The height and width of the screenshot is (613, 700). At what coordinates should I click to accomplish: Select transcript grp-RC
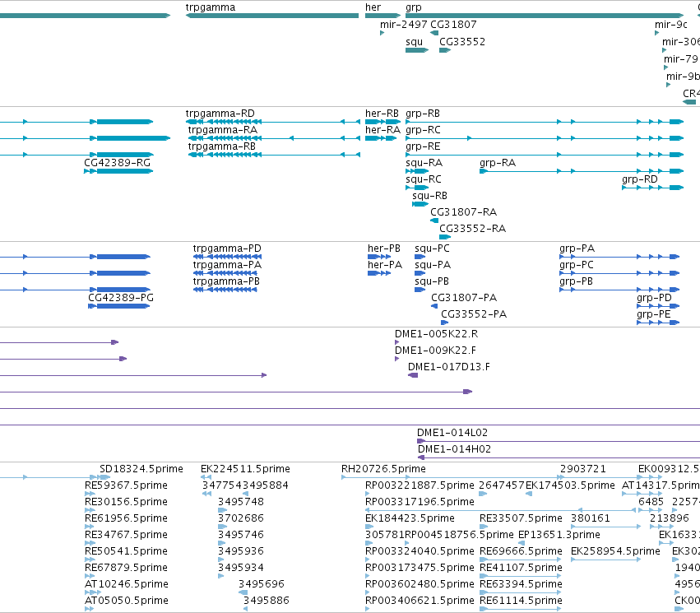(545, 138)
